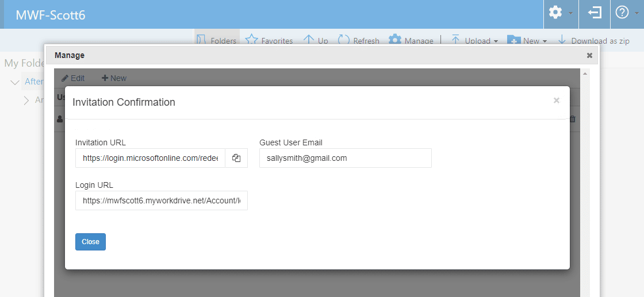Open the settings gear menu
This screenshot has height=297, width=644.
tap(555, 13)
